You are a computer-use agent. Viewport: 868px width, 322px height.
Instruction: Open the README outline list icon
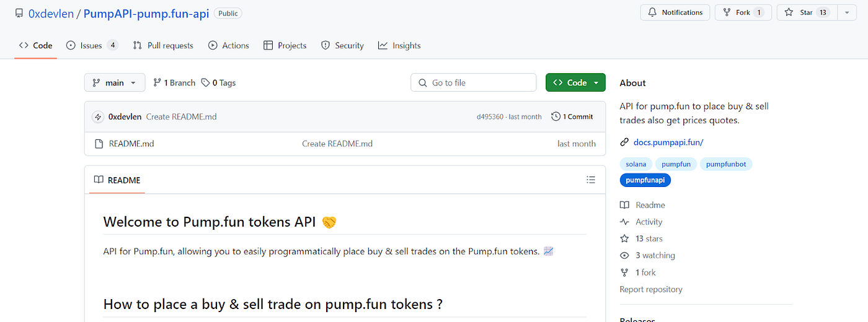[x=591, y=180]
